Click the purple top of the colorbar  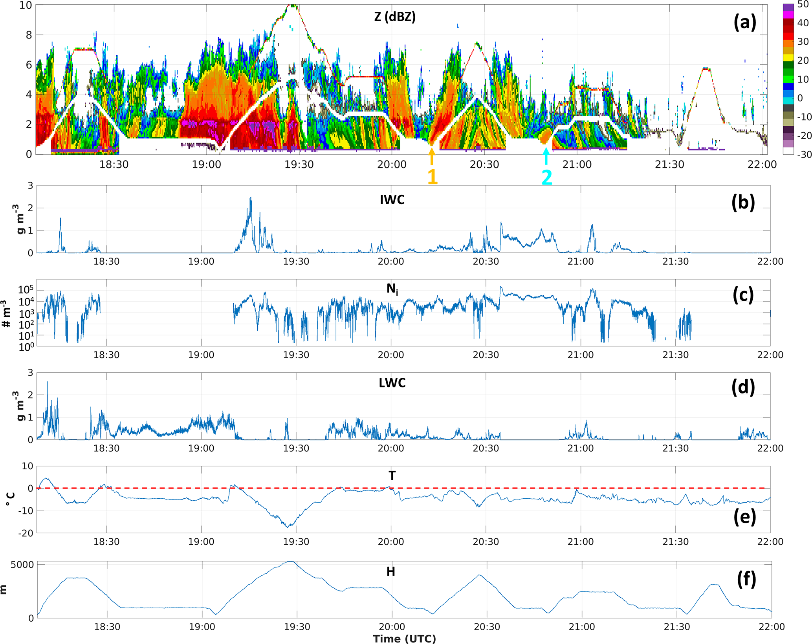click(x=788, y=7)
